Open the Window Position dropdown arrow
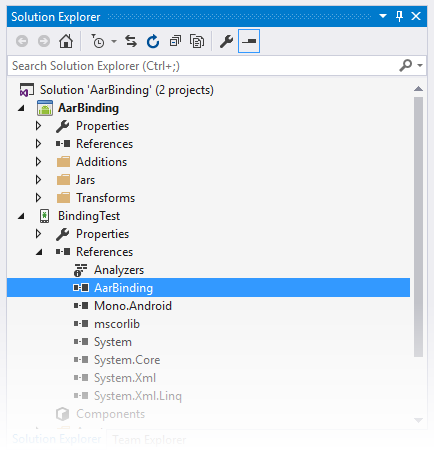 pyautogui.click(x=383, y=16)
